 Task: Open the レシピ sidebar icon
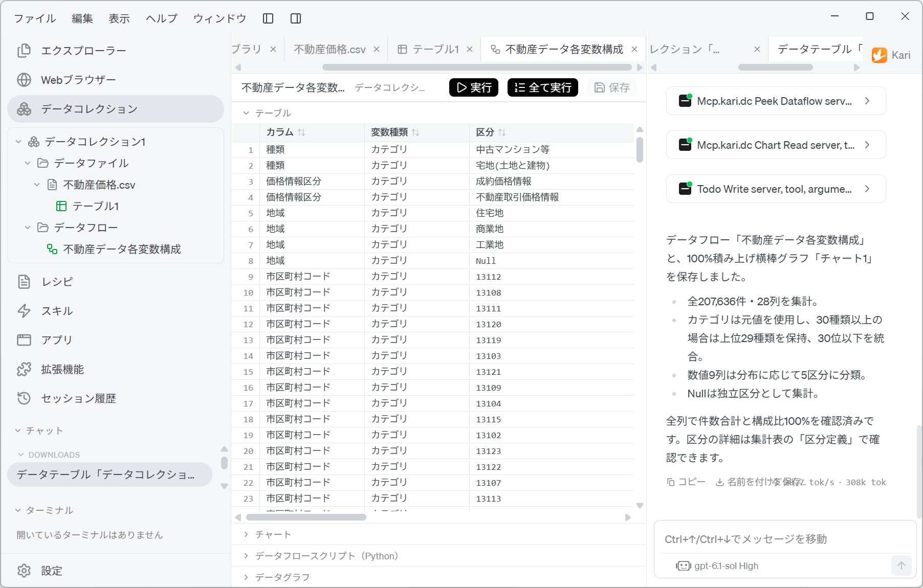24,282
